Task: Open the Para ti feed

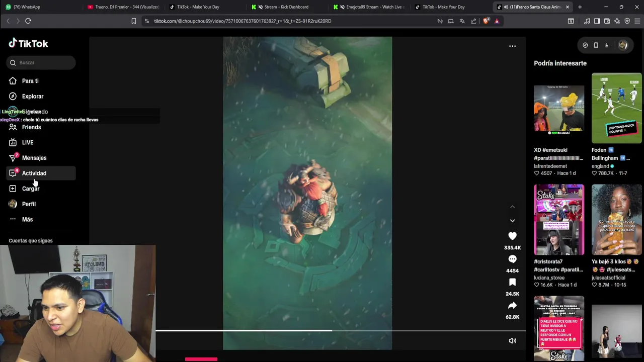Action: 41,81
